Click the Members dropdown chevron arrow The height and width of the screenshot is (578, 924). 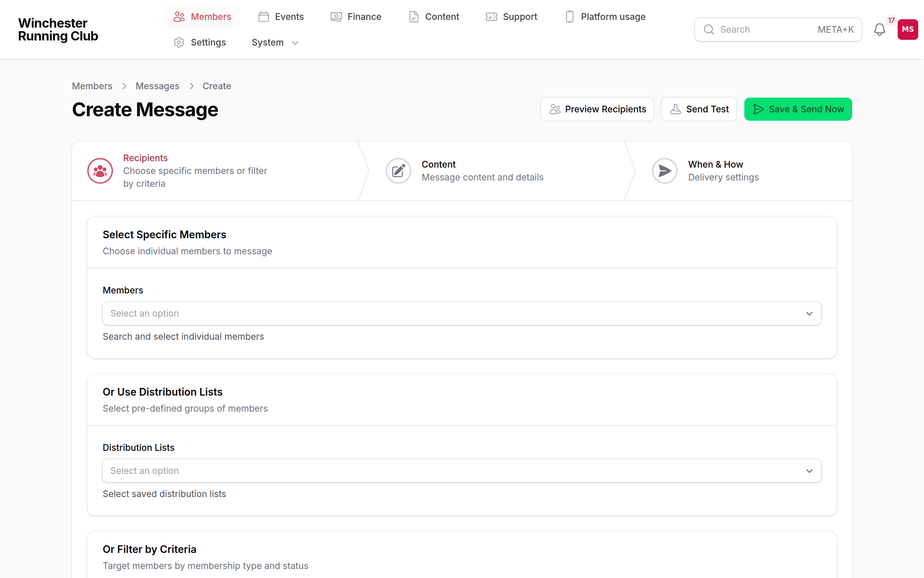[x=809, y=314]
